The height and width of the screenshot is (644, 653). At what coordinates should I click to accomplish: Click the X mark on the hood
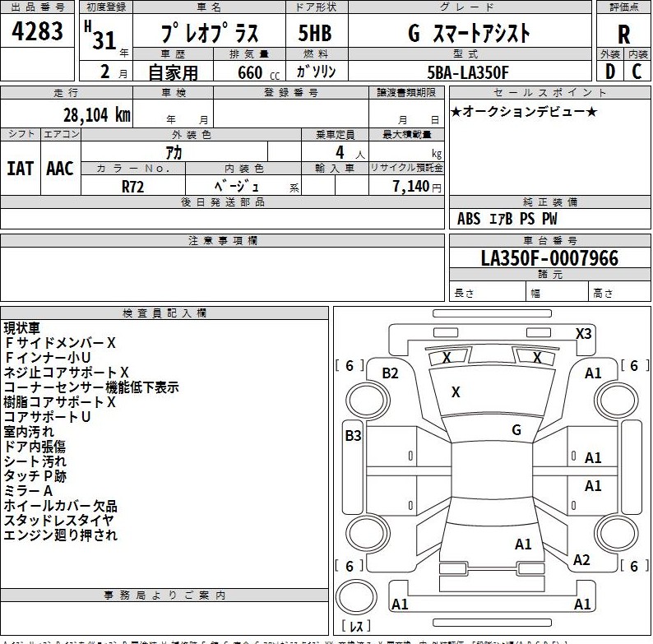[x=456, y=392]
